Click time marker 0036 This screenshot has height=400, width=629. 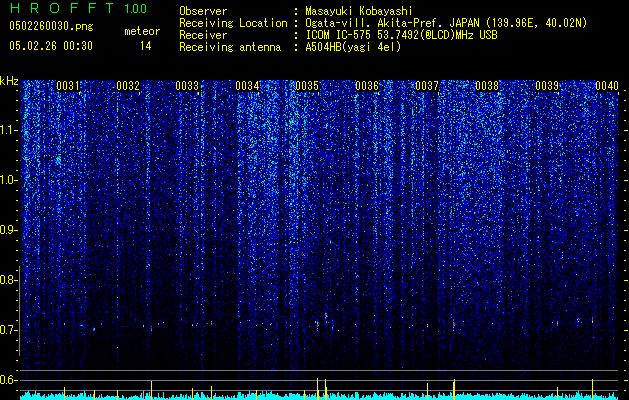click(x=367, y=86)
